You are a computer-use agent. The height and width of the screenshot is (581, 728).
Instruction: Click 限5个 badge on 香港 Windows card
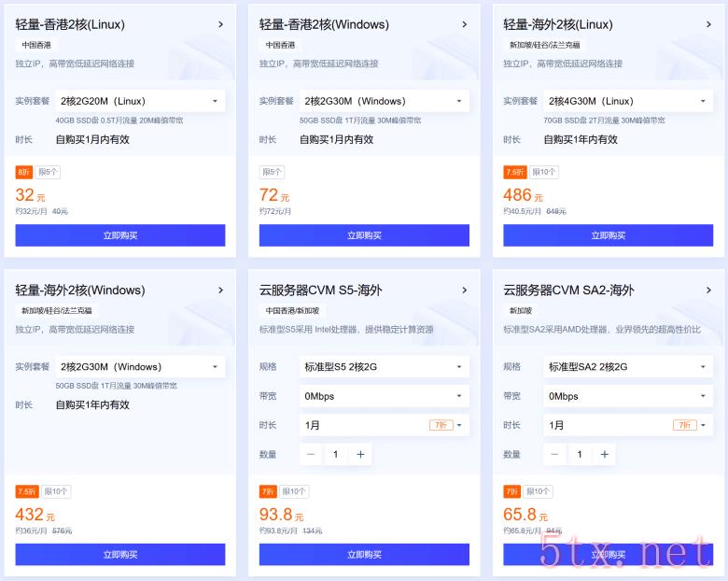(273, 172)
